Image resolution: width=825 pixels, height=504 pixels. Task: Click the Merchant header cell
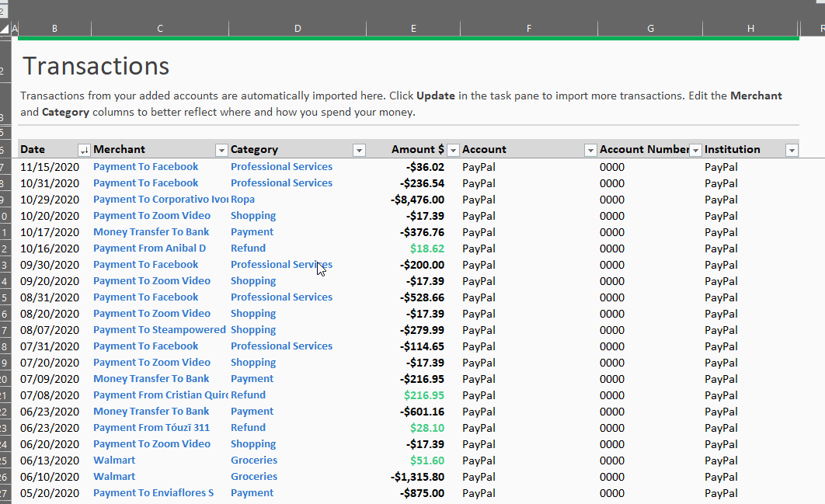(119, 149)
